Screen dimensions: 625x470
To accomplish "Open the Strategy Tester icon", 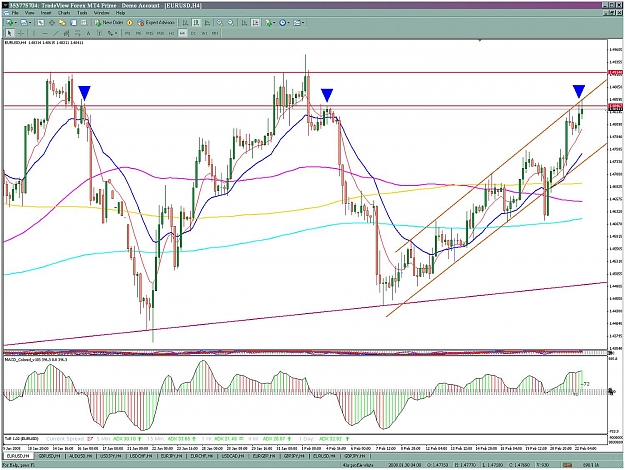I will [84, 23].
